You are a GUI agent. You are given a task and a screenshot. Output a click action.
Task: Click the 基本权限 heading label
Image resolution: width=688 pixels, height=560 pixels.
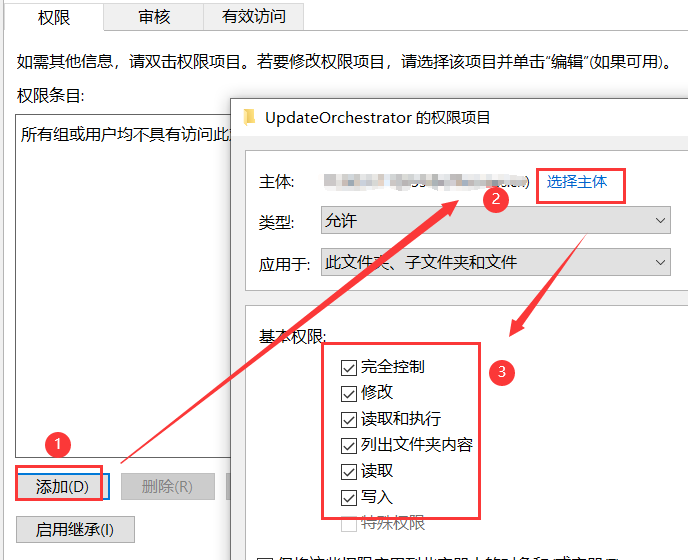[x=292, y=337]
